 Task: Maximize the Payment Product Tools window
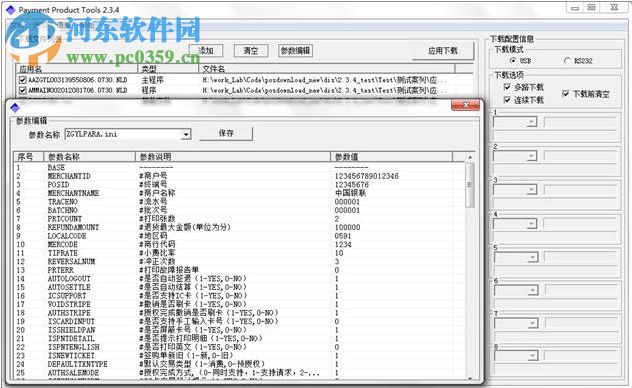click(x=591, y=8)
